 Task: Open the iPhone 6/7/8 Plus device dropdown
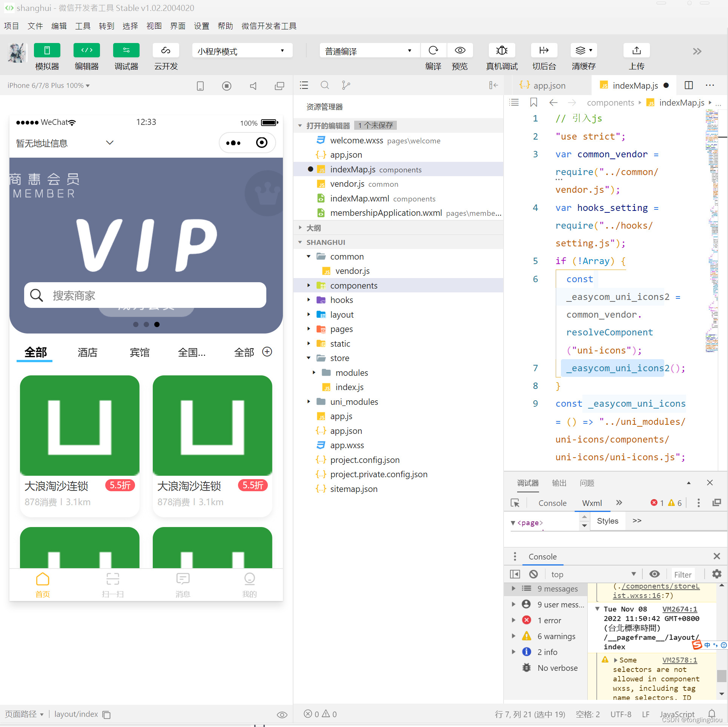coord(48,85)
